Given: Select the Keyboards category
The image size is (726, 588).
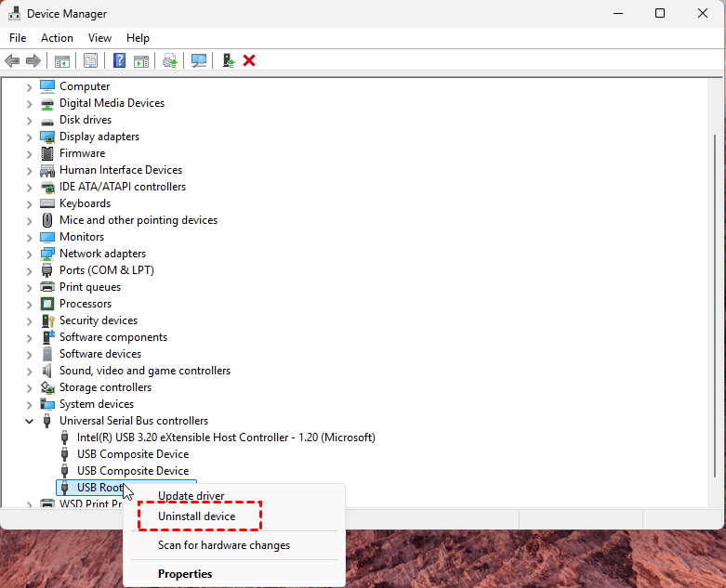Looking at the screenshot, I should pos(85,203).
